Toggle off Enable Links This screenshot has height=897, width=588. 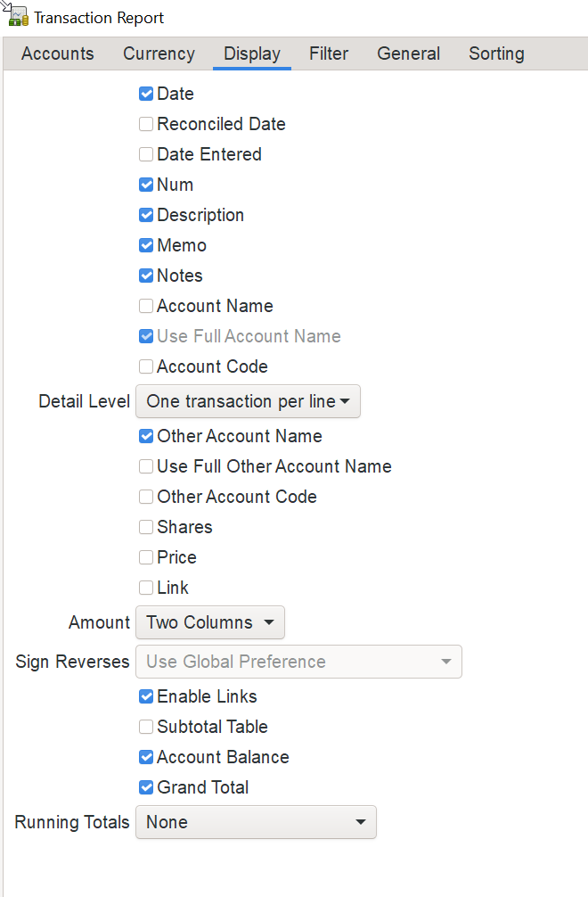[x=146, y=696]
